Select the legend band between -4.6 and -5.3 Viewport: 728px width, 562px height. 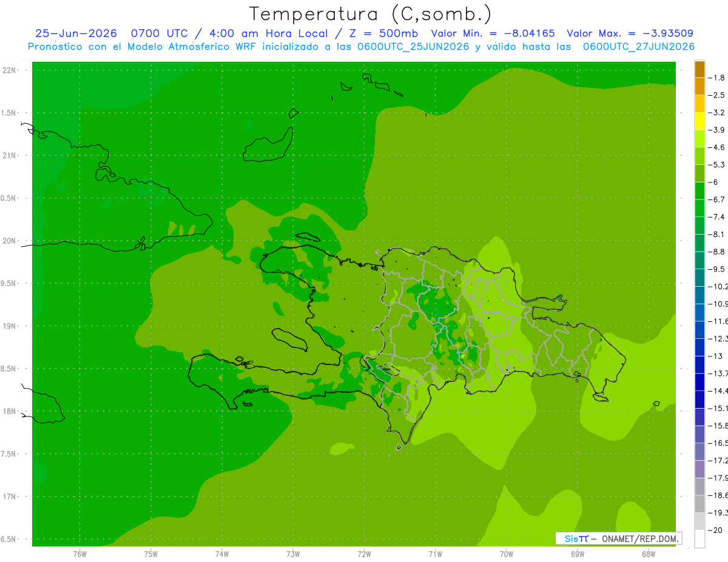click(699, 156)
